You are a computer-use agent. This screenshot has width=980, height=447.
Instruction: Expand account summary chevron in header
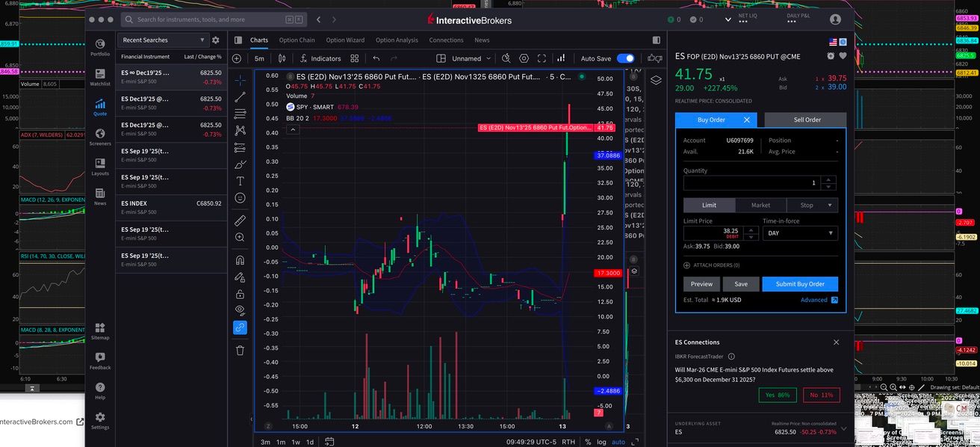(x=729, y=19)
